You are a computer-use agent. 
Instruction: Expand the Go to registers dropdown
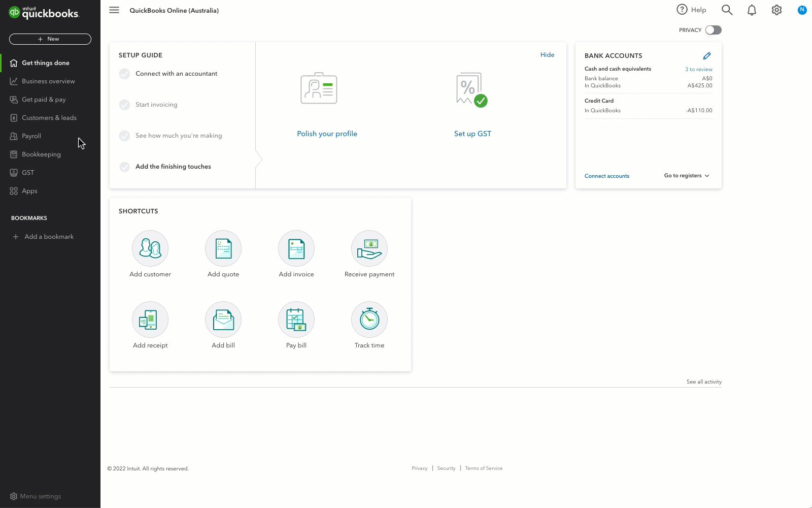pos(687,176)
